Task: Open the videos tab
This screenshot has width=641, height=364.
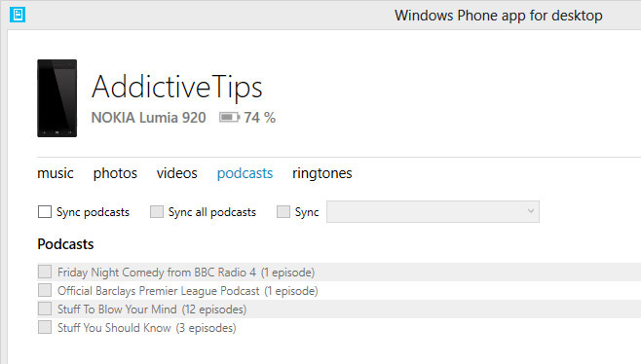Action: [176, 173]
